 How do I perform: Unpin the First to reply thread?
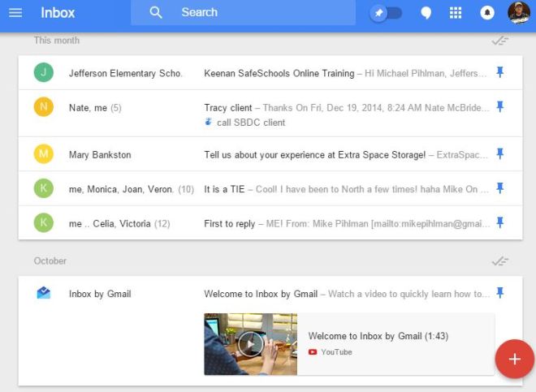(x=500, y=222)
